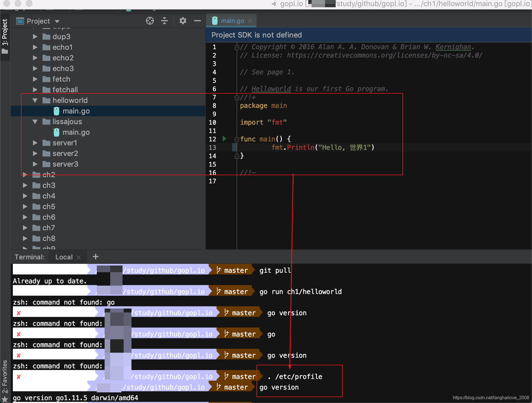Select the lissajous folder row
This screenshot has height=403, width=532.
point(108,122)
